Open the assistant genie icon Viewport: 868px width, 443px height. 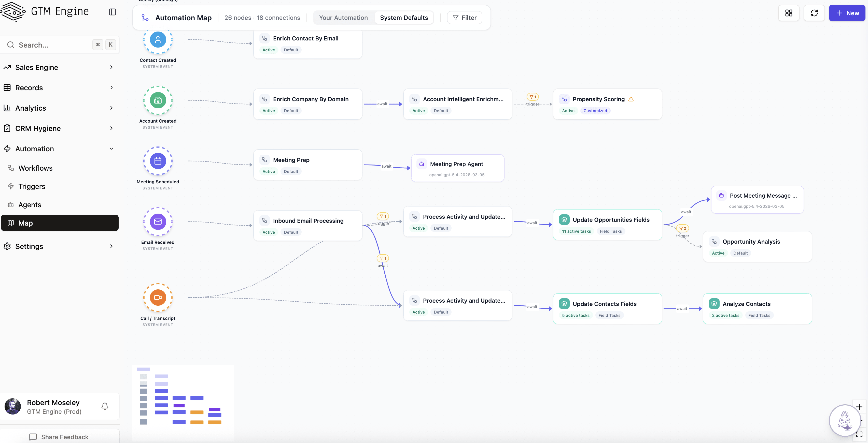click(x=845, y=420)
